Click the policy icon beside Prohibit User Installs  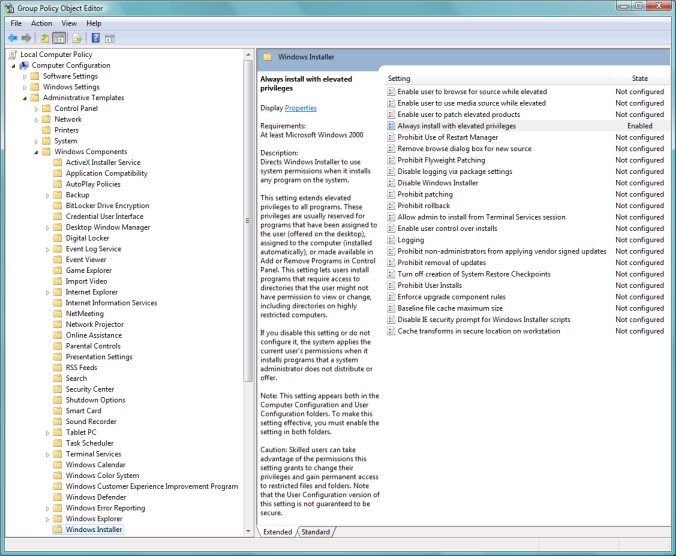point(391,285)
